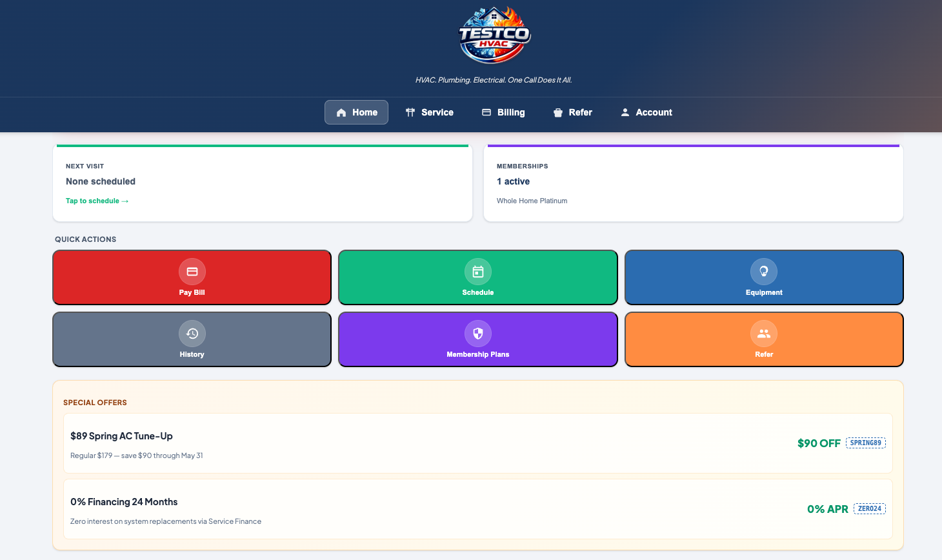The height and width of the screenshot is (560, 942).
Task: Click the Schedule label on green tile
Action: click(478, 292)
